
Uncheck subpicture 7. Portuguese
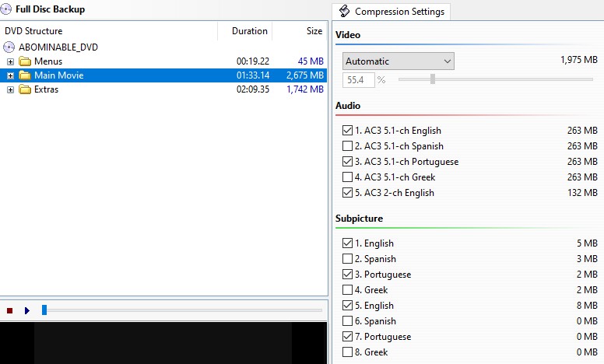click(347, 337)
